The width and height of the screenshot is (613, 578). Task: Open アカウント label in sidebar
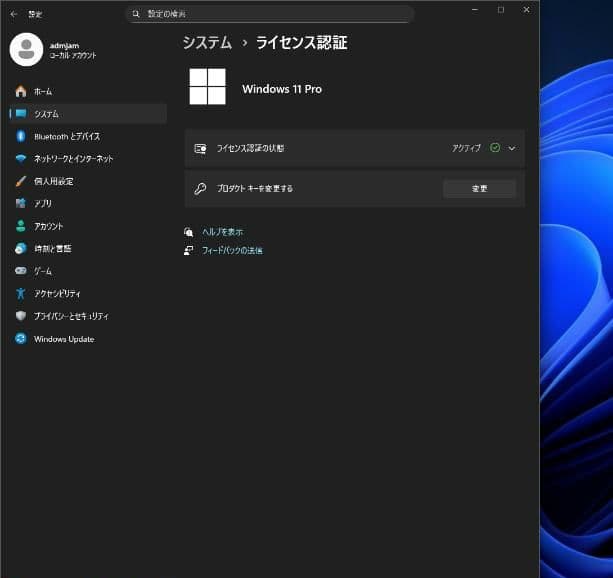click(x=48, y=226)
